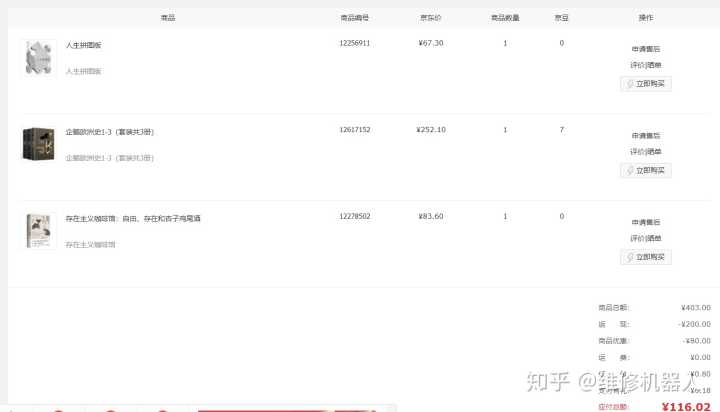Select the 京豆 value 7 for 企鹅欧洲史
The width and height of the screenshot is (720, 412).
coord(562,130)
